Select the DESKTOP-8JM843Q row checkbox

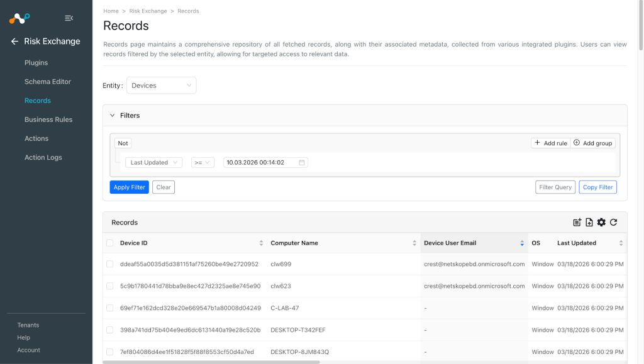tap(109, 351)
